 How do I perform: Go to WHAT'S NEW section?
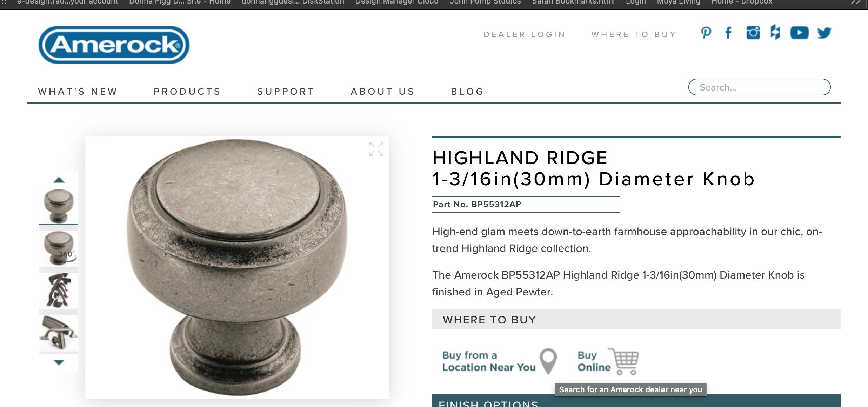78,92
